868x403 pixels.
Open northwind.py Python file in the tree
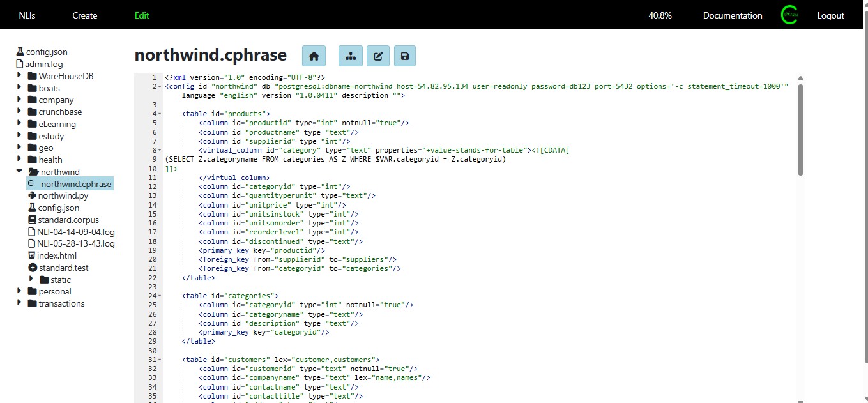point(63,196)
